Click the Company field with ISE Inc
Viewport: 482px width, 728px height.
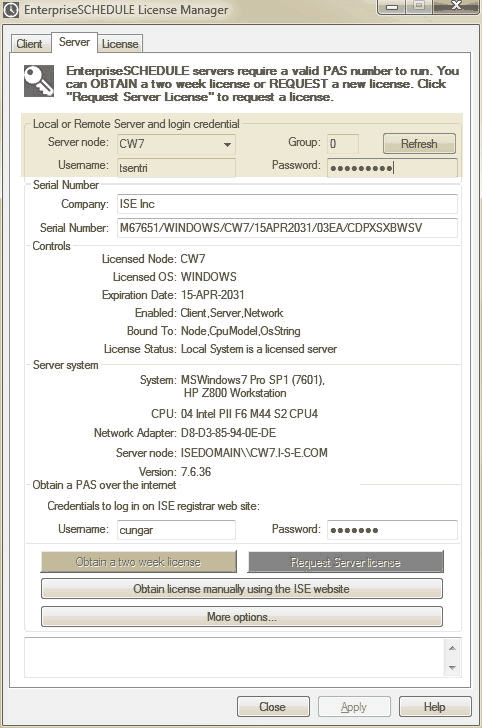tap(287, 204)
